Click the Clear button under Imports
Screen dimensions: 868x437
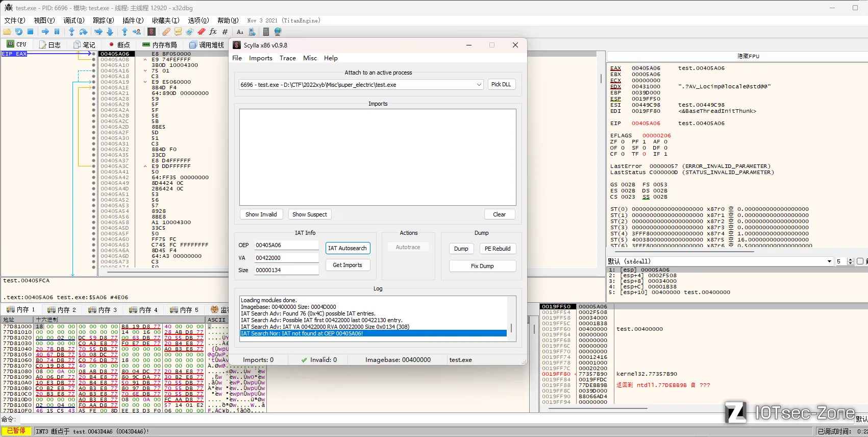tap(500, 214)
